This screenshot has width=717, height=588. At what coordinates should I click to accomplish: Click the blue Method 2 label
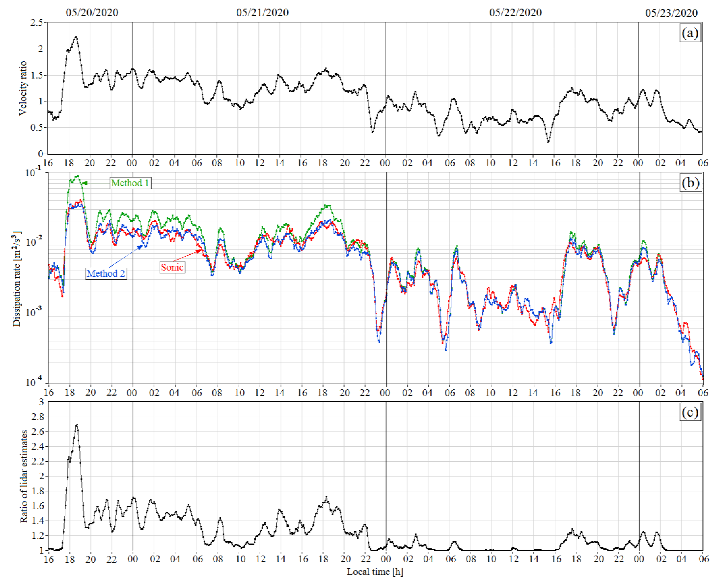click(x=106, y=273)
